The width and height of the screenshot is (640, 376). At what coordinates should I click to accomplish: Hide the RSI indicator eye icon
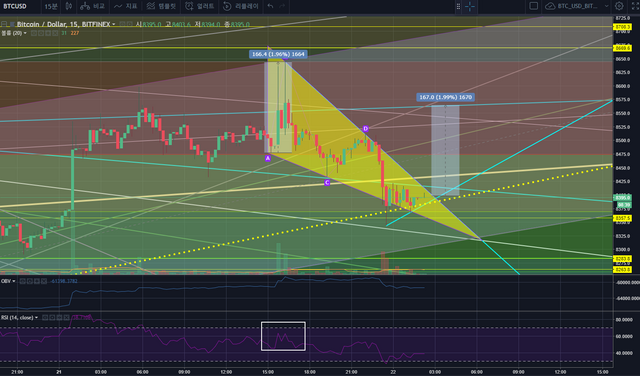point(45,317)
